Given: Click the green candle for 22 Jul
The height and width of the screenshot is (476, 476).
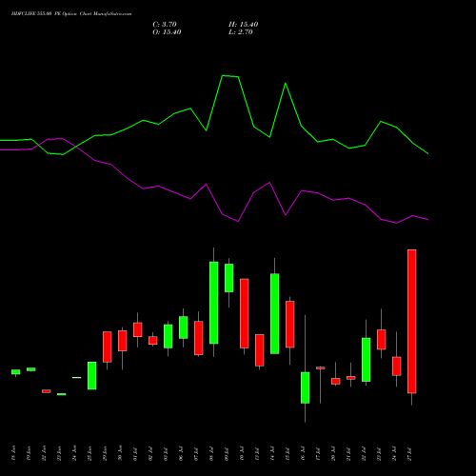Looking at the screenshot, I should pos(367,360).
